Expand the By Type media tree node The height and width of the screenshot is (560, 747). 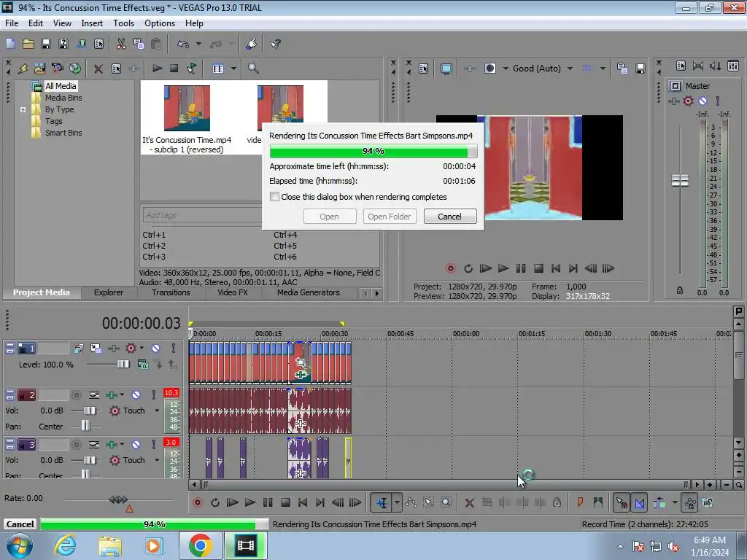pyautogui.click(x=23, y=109)
